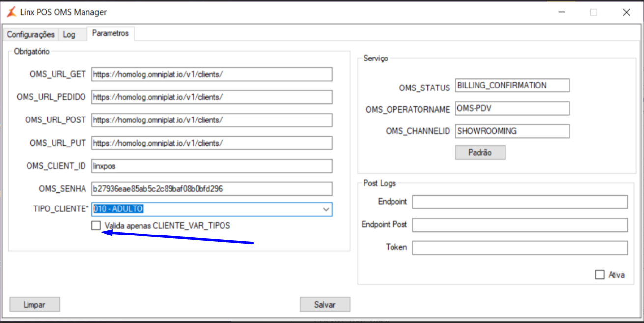Enable Valida apenas CLIENTE_VAR_TIPOS checkbox
Viewport: 644px width, 323px height.
[x=96, y=226]
